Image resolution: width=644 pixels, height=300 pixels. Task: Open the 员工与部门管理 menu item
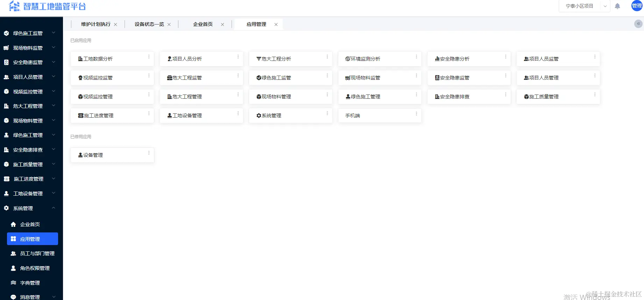tap(33, 253)
